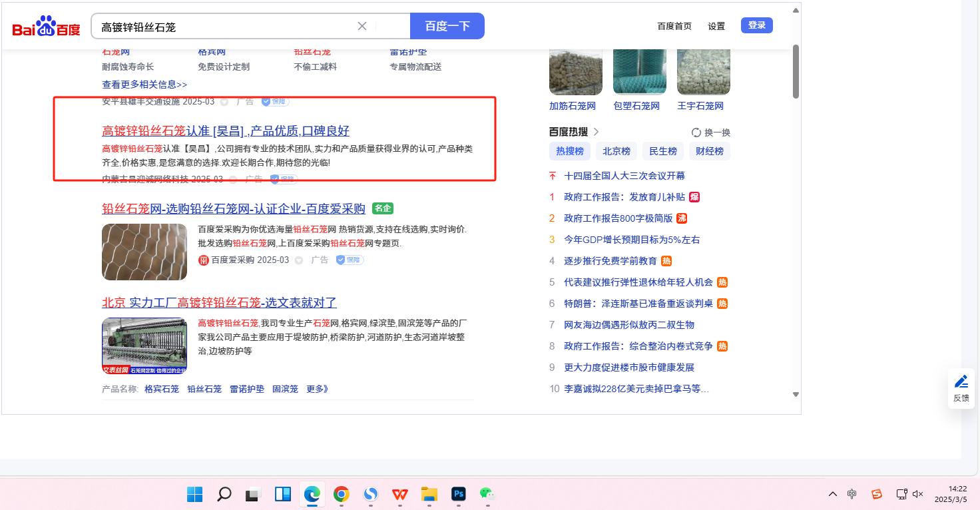The height and width of the screenshot is (510, 980).
Task: Click the 换一换 refresh icon
Action: click(x=696, y=132)
